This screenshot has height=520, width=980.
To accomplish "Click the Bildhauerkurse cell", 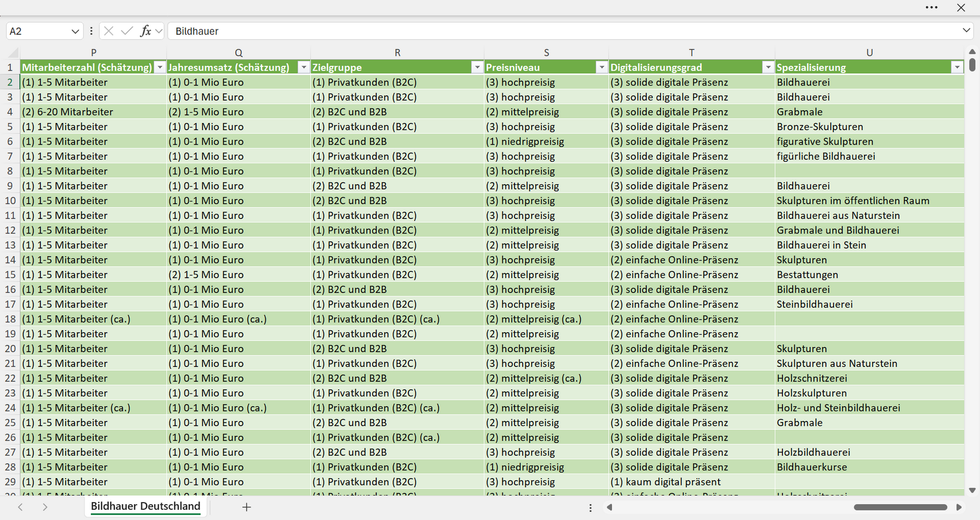I will click(869, 467).
